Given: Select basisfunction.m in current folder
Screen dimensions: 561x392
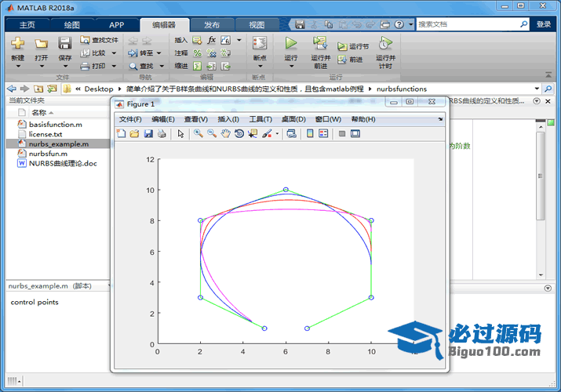Looking at the screenshot, I should click(x=56, y=125).
